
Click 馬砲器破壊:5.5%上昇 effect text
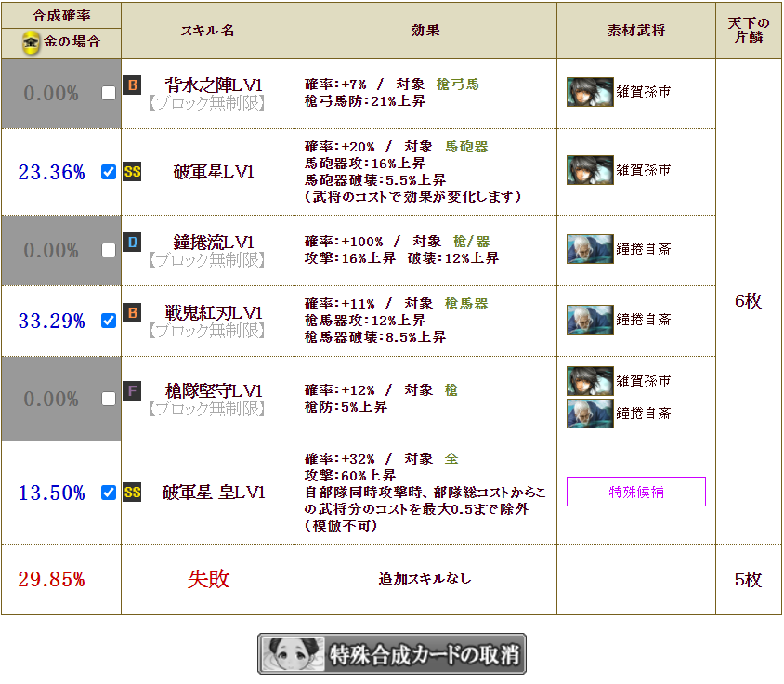pos(375,180)
